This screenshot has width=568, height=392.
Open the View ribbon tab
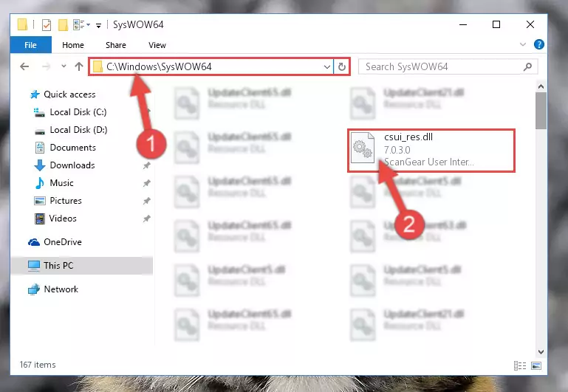pyautogui.click(x=157, y=45)
